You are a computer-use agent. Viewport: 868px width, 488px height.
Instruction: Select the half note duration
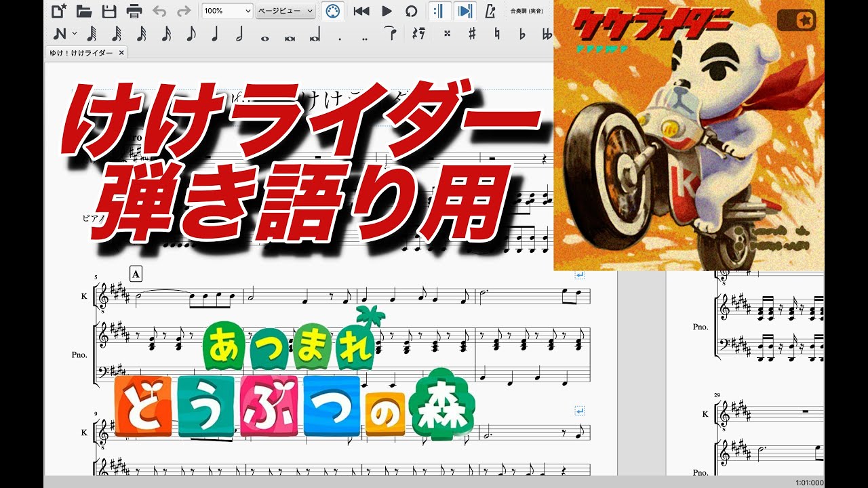239,34
